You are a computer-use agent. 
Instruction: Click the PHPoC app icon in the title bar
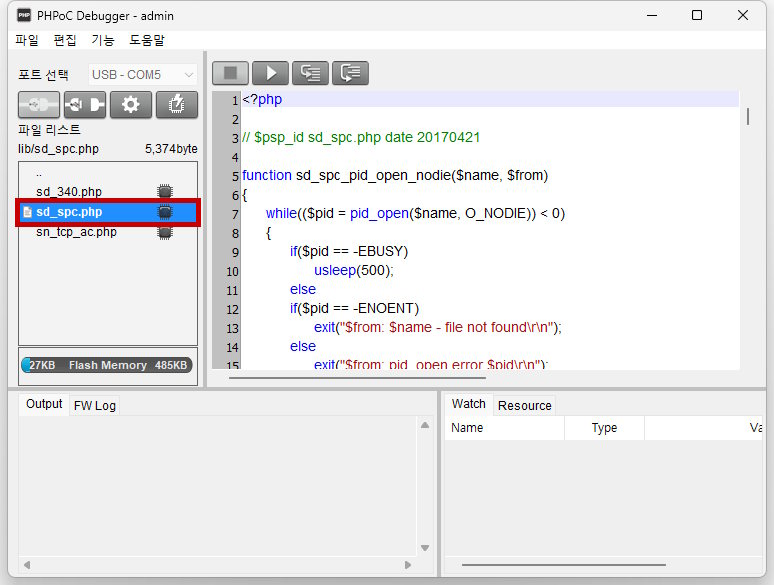click(24, 15)
